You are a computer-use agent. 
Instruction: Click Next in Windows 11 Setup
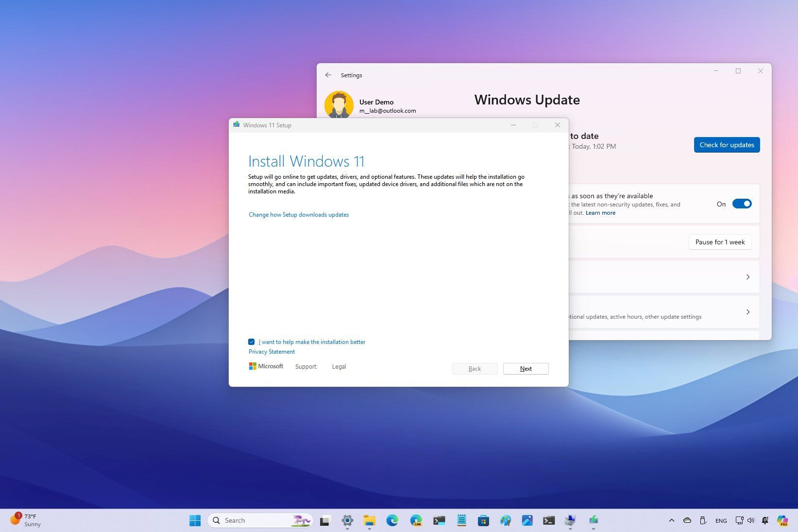tap(526, 369)
